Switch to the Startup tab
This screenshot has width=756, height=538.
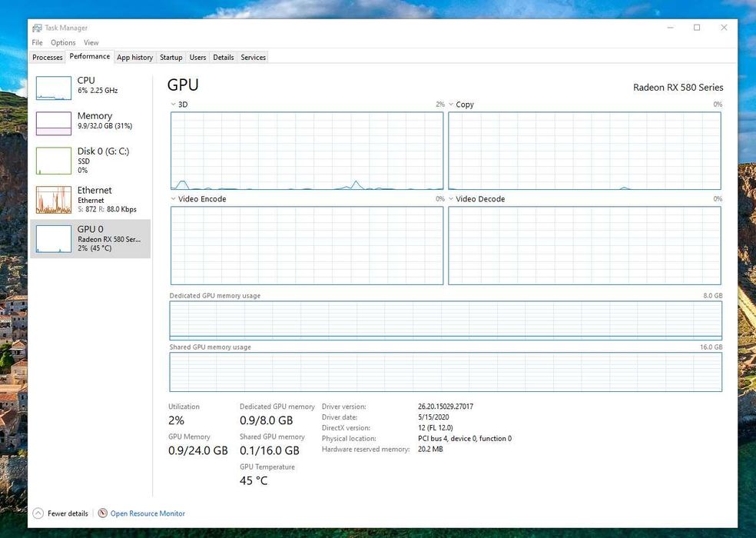pyautogui.click(x=171, y=58)
